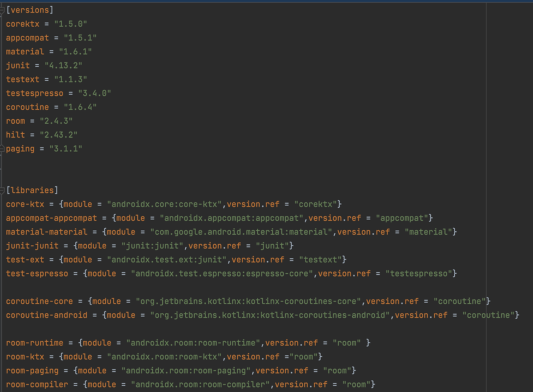Click the "room" version.ref string on room-compiler line
The image size is (533, 392).
(x=356, y=385)
